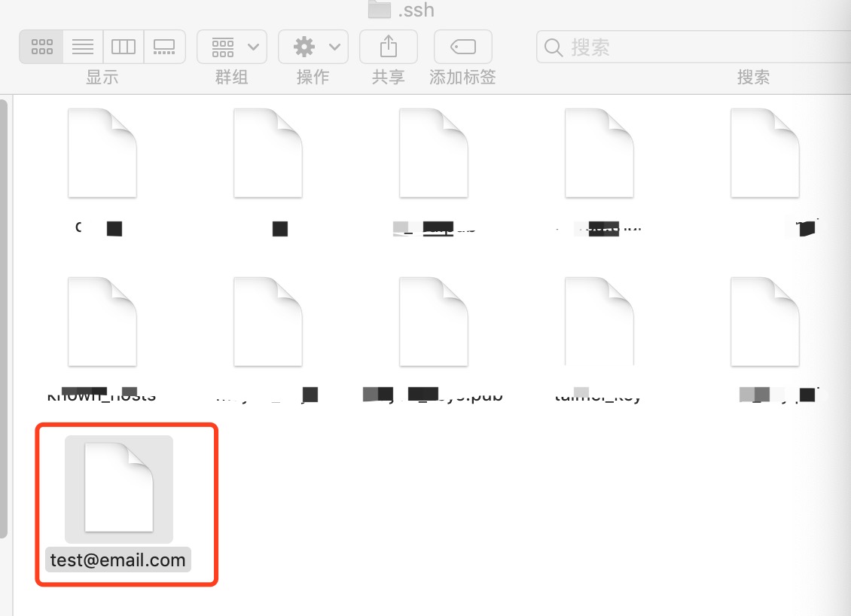Switch to icon grid view
The width and height of the screenshot is (851, 616).
tap(41, 47)
